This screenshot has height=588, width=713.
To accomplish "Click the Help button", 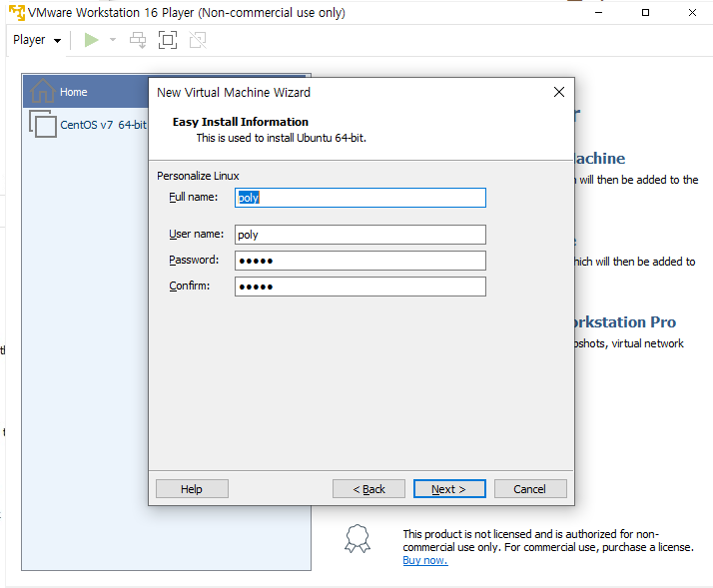I will click(x=192, y=489).
